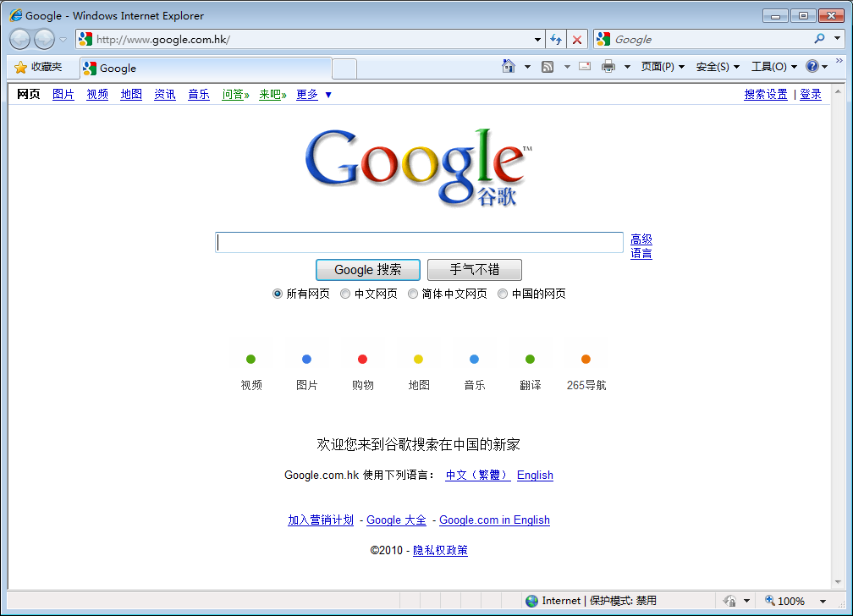Open the 页面(P) menu
This screenshot has height=616, width=853.
point(663,67)
